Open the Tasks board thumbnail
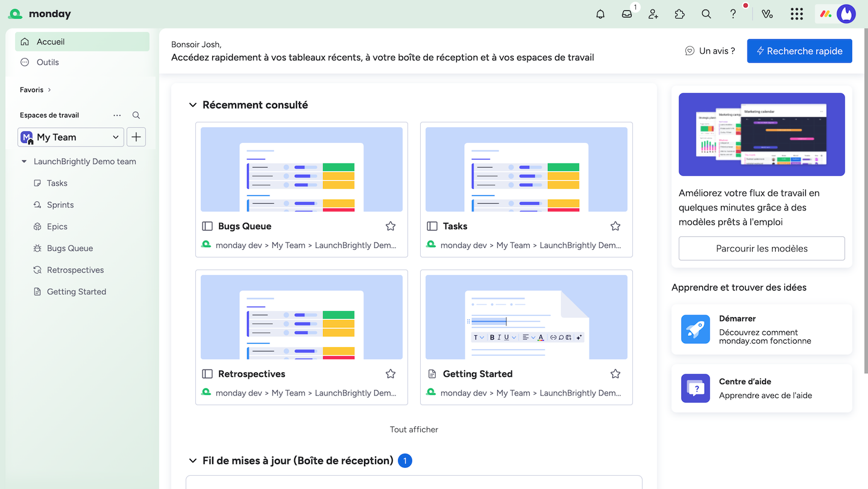 [x=526, y=169]
